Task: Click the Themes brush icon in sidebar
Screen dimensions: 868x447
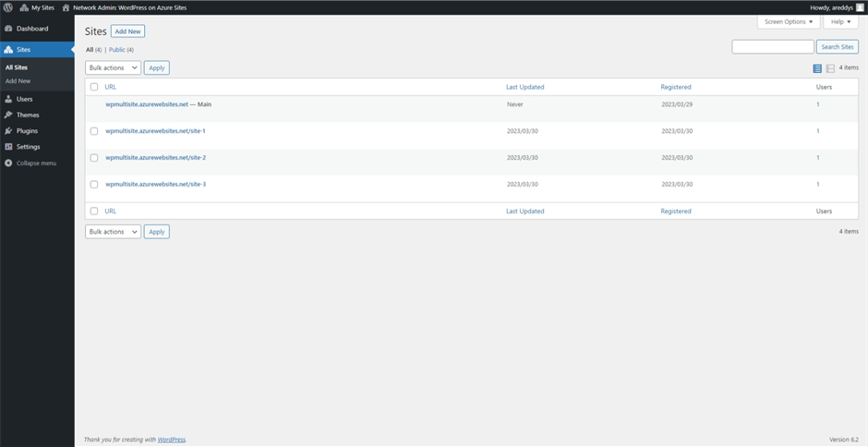Action: (8, 115)
